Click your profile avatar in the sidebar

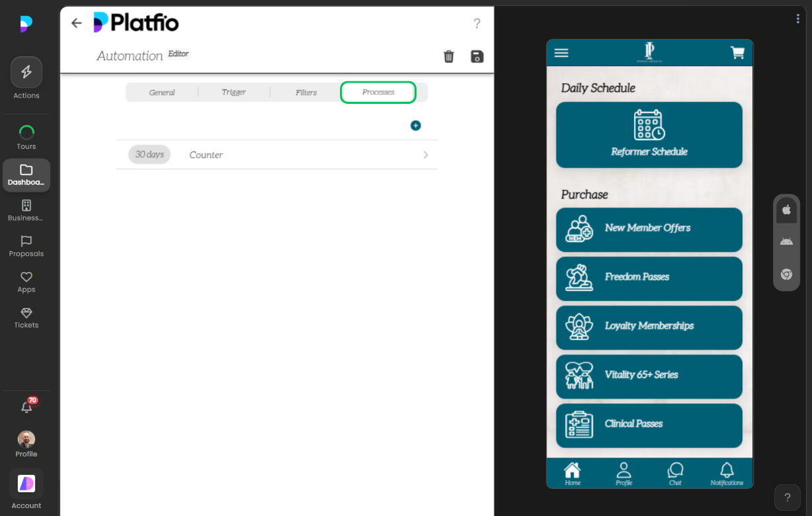[x=26, y=439]
